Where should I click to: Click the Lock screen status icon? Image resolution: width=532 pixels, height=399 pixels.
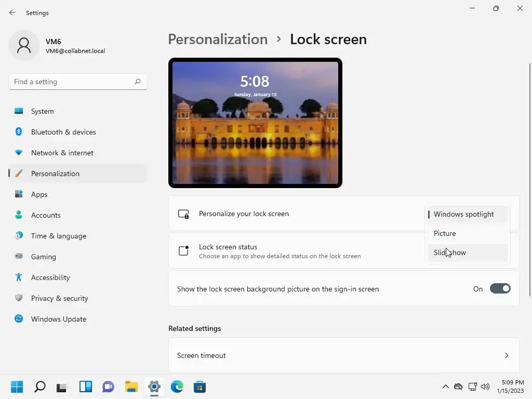(183, 251)
